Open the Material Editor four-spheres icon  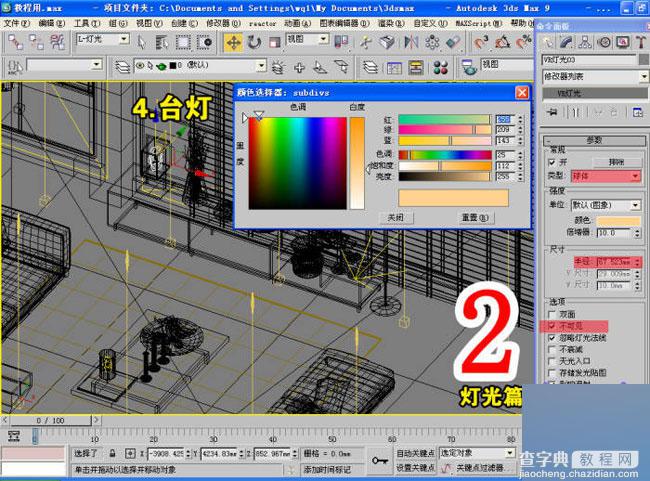(x=440, y=67)
